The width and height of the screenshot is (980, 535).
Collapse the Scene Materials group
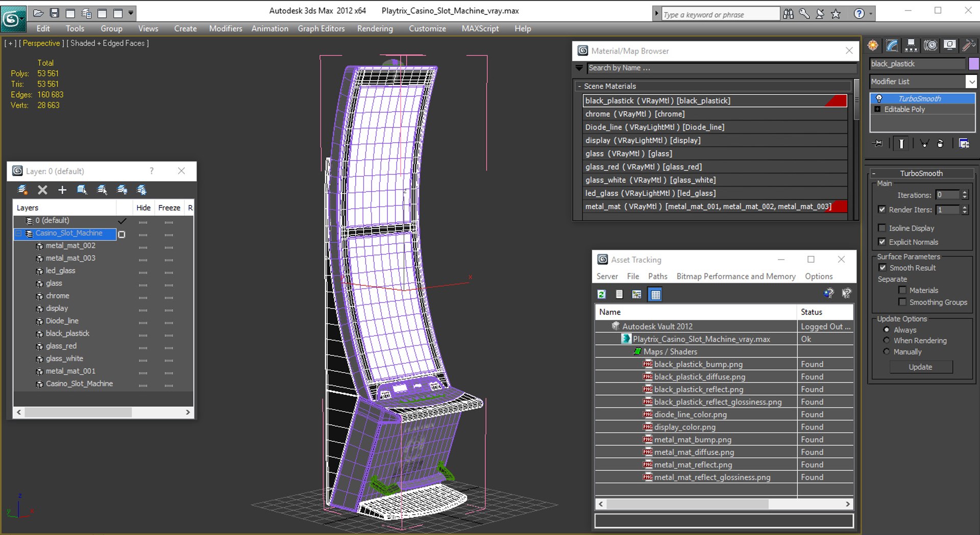pyautogui.click(x=579, y=86)
